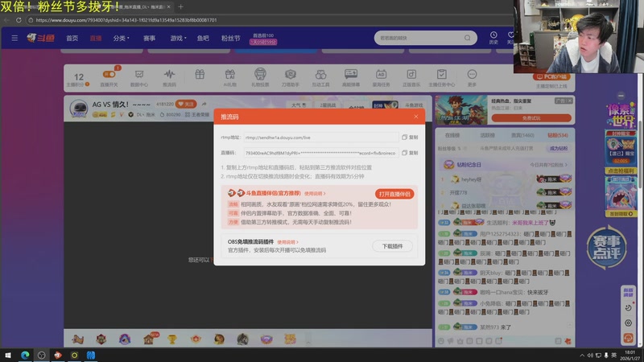
Task: Click the Douyu 斗鱼 logo
Action: (x=41, y=38)
